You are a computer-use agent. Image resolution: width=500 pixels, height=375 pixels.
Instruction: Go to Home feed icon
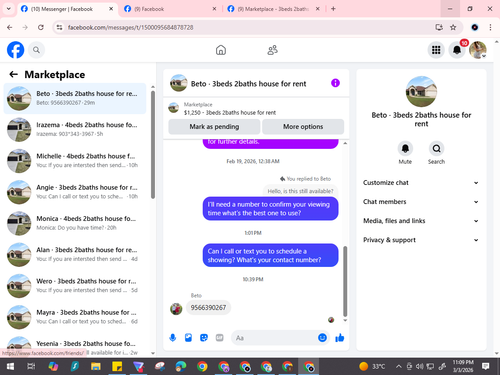[221, 50]
